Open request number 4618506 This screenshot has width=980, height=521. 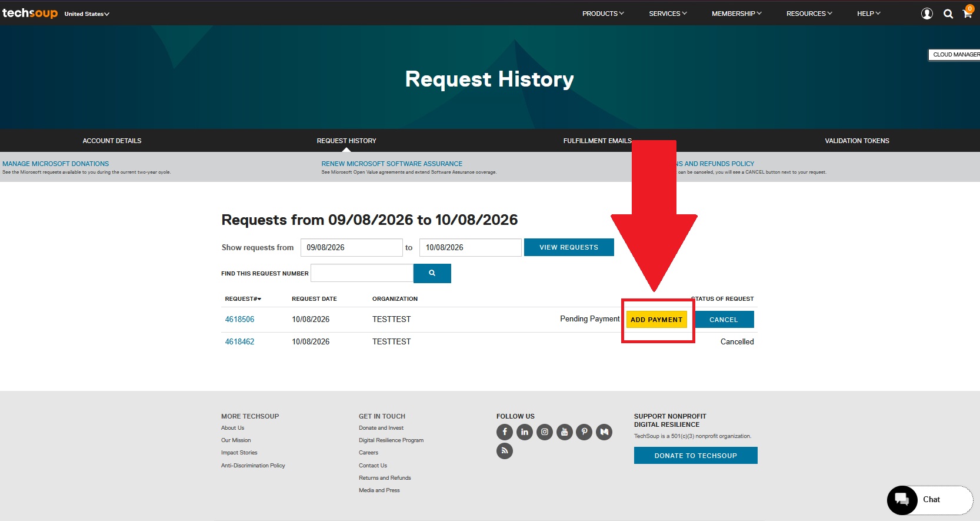(240, 319)
